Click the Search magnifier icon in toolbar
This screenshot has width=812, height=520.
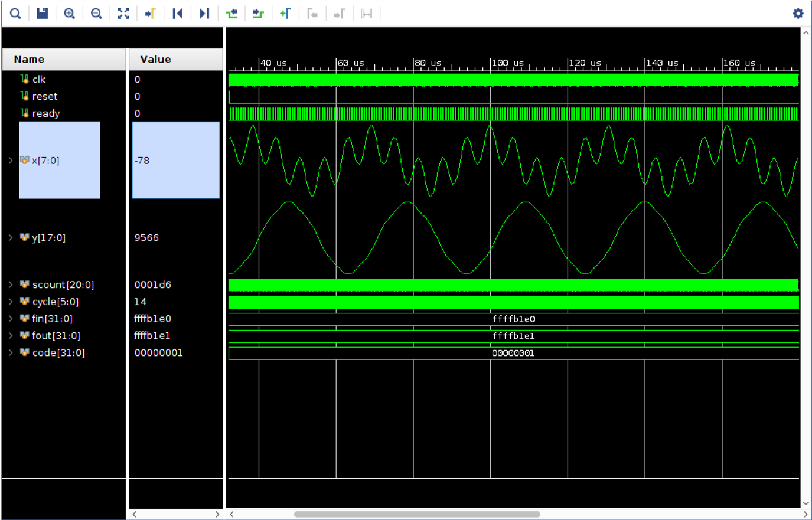click(15, 14)
